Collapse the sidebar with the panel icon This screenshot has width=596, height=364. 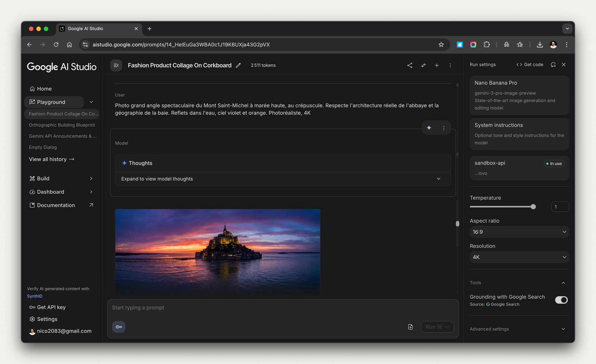pos(116,65)
